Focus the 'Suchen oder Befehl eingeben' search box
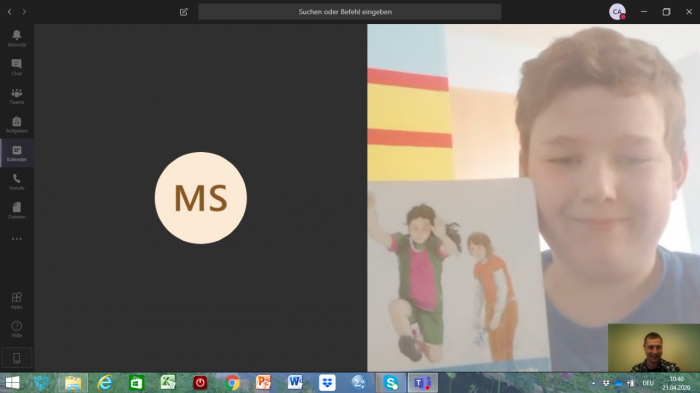 pos(350,12)
